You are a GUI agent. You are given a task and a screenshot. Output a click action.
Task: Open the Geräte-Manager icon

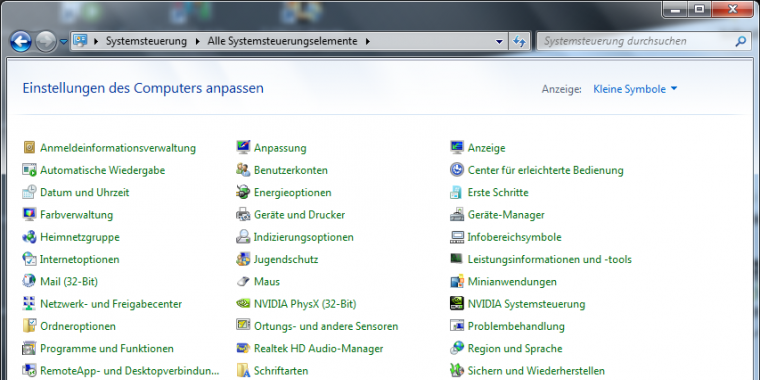click(457, 214)
